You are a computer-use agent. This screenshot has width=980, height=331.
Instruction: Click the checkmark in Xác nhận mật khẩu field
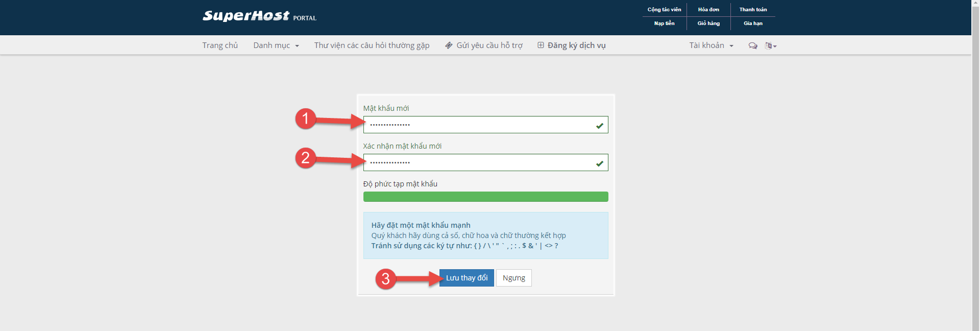(600, 163)
